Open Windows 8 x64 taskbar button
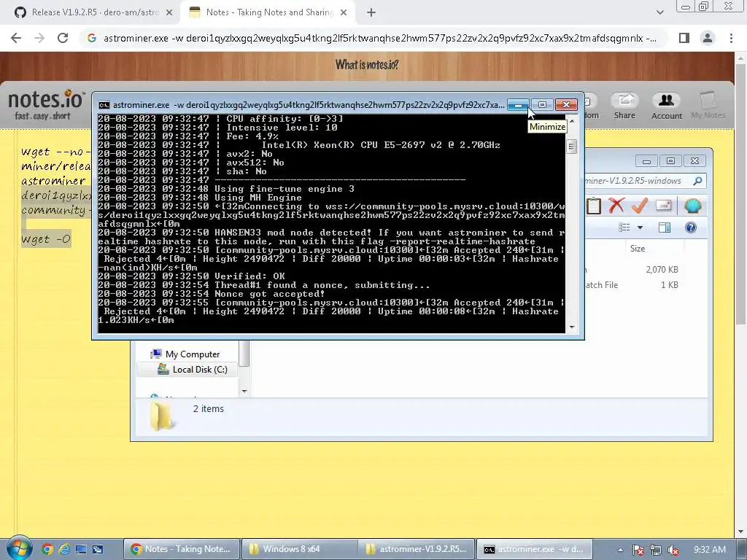The image size is (747, 560). coord(298,549)
